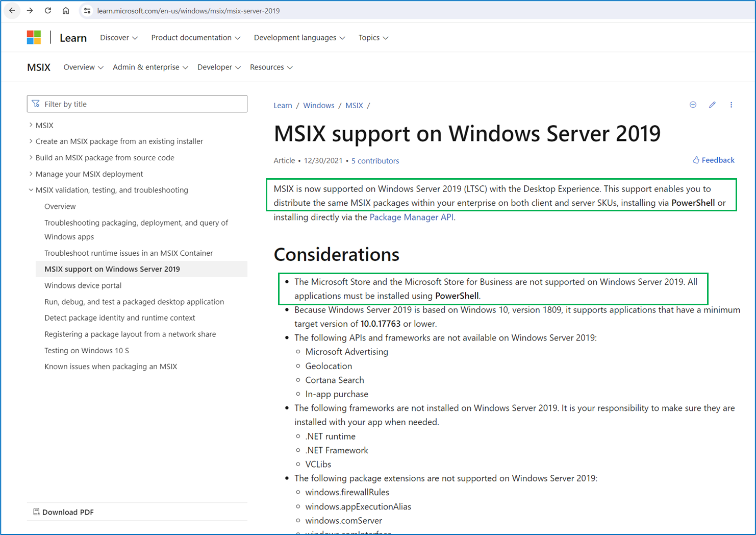Click the Microsoft logo

click(x=34, y=37)
